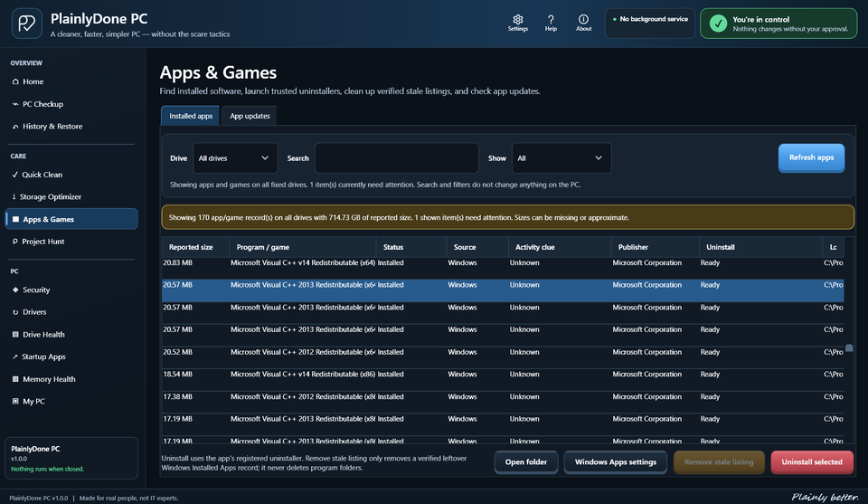Open Settings gear icon
The height and width of the screenshot is (504, 868).
pyautogui.click(x=517, y=19)
